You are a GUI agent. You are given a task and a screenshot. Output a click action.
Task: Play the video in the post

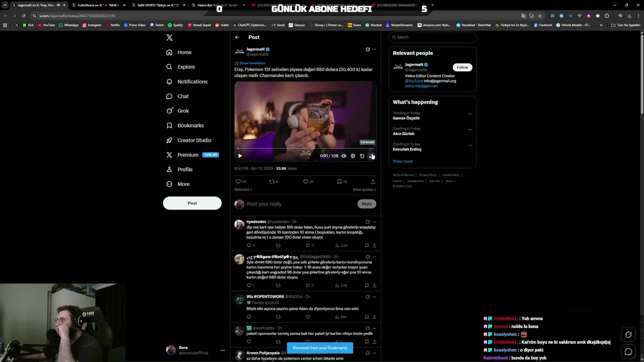pos(240,156)
